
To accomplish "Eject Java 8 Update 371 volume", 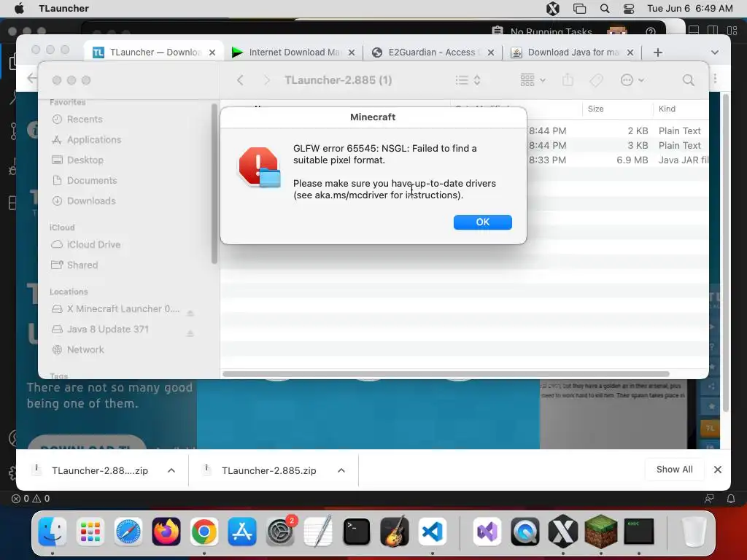I will tap(190, 333).
